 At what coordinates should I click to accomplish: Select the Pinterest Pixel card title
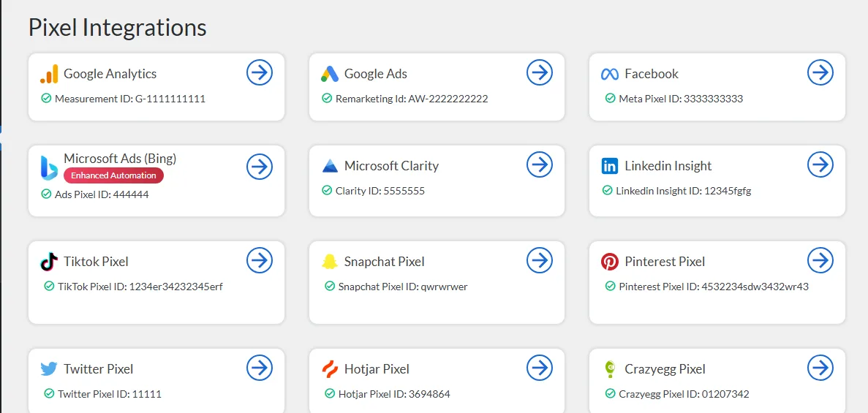(665, 261)
